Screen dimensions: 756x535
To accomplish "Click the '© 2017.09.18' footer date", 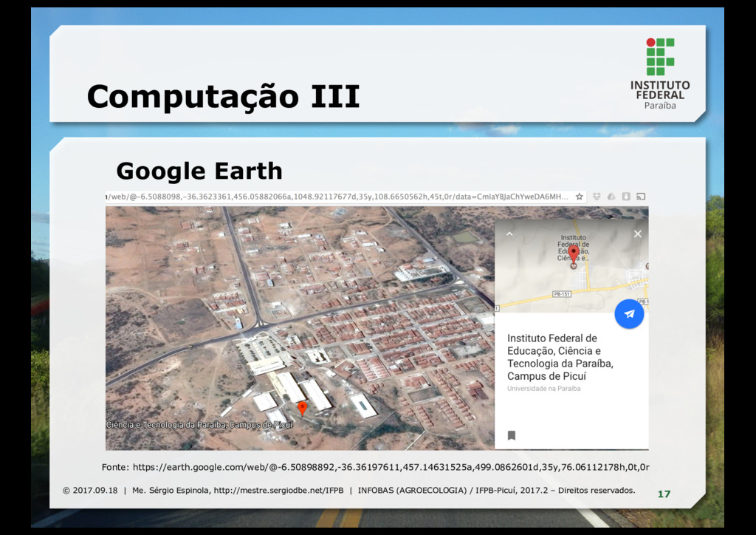I will pyautogui.click(x=90, y=490).
